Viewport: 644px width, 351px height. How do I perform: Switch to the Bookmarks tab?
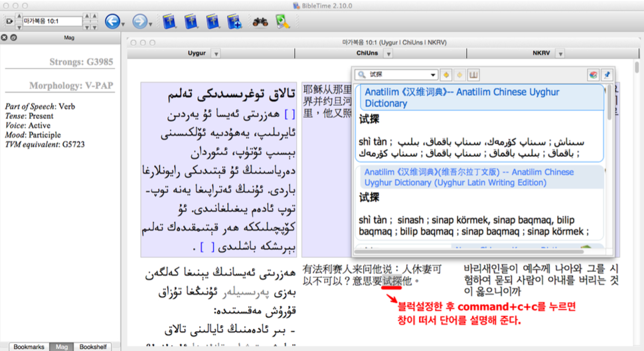click(29, 347)
